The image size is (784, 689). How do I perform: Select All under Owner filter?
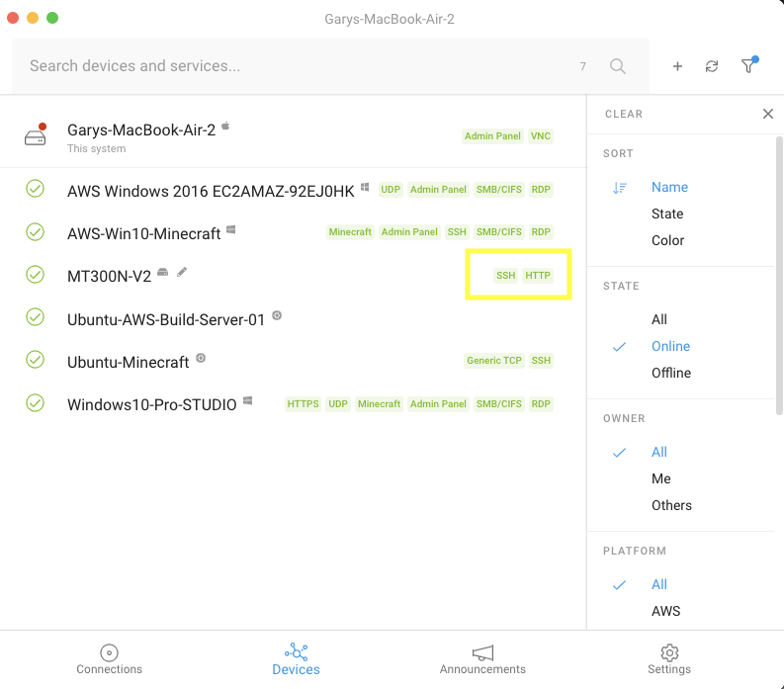659,452
